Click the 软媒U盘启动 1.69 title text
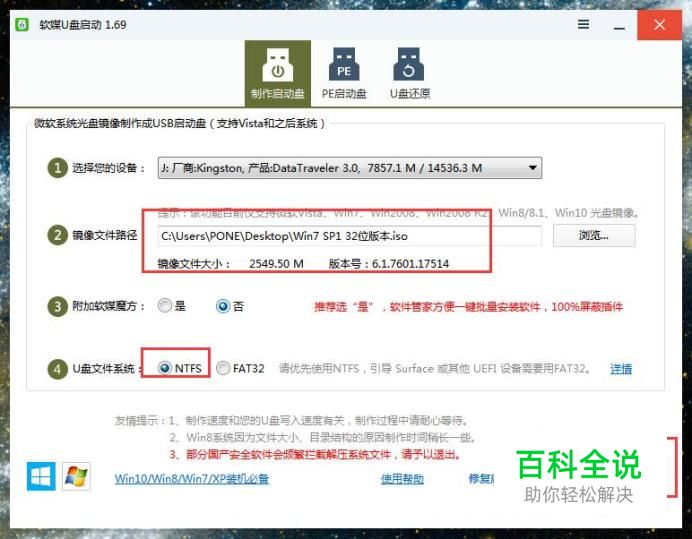Screen dimensions: 692x539 83,25
